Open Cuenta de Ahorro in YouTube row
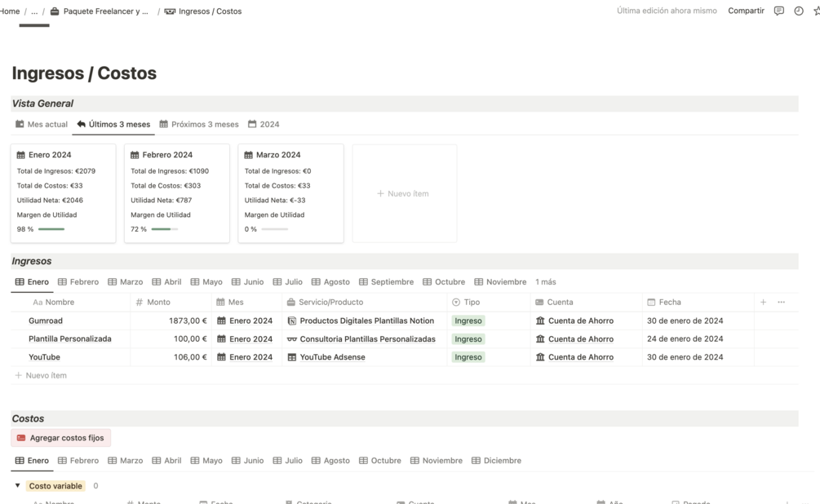Screen dimensions: 820x504 (x=574, y=357)
